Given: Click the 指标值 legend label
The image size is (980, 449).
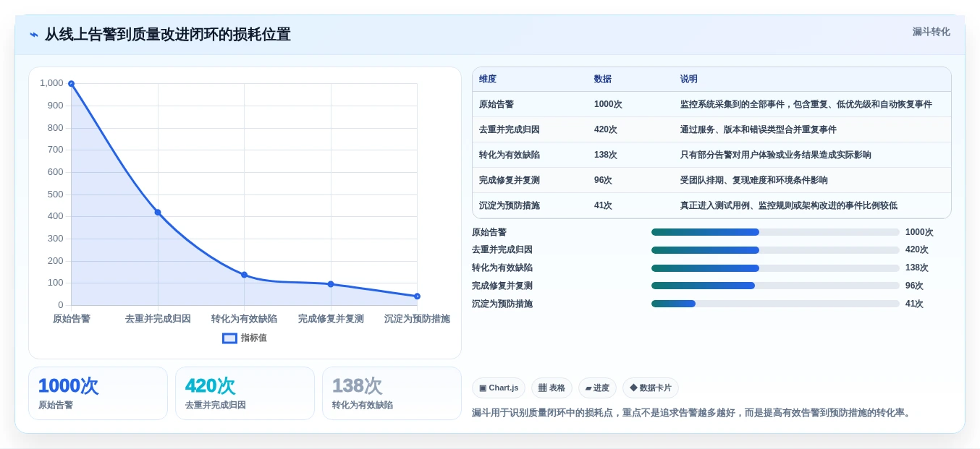Looking at the screenshot, I should pos(254,338).
